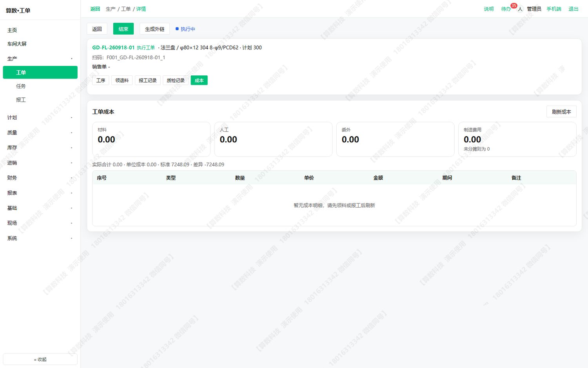Switch to the 工序 tab

[101, 80]
